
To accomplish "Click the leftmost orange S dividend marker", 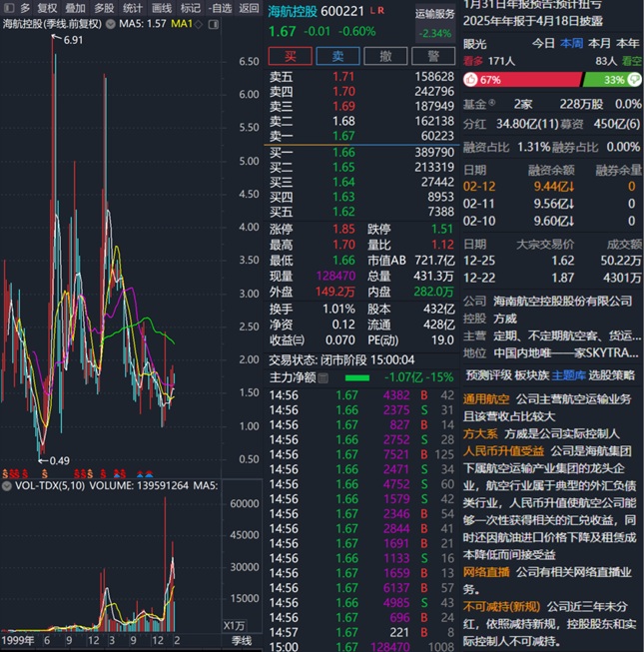I will coord(5,474).
